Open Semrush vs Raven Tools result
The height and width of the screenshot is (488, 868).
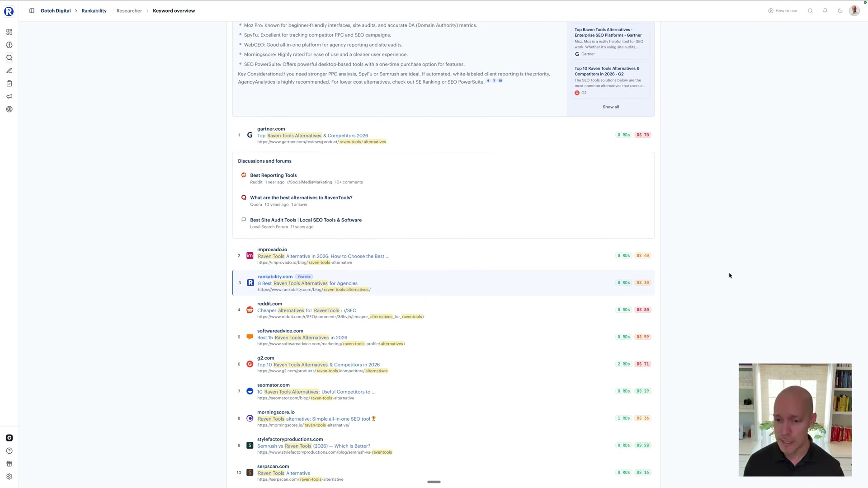(313, 446)
